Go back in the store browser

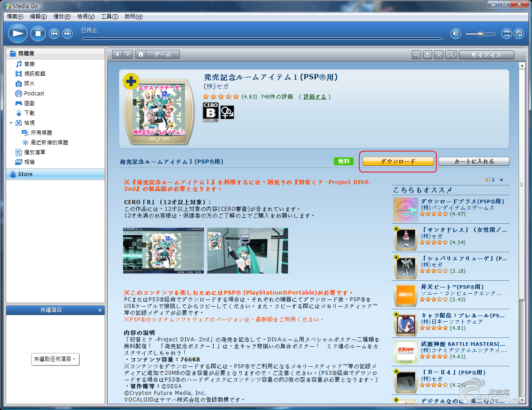pos(118,54)
